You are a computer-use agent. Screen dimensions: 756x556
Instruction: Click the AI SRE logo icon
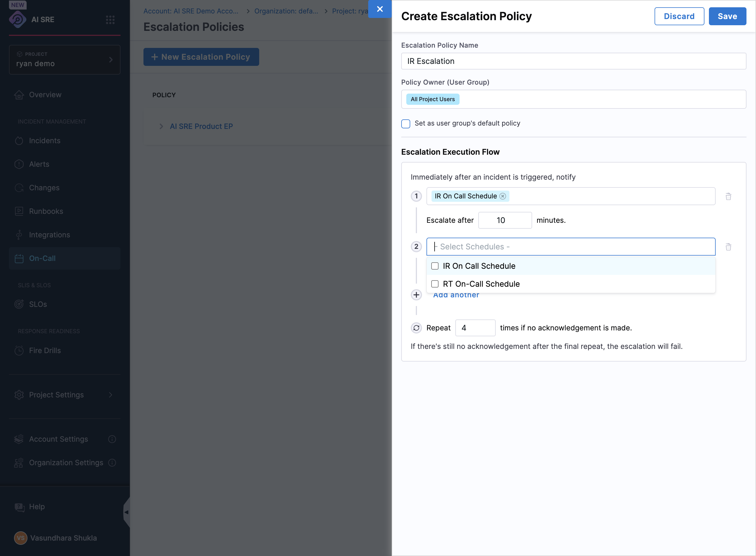pyautogui.click(x=17, y=19)
